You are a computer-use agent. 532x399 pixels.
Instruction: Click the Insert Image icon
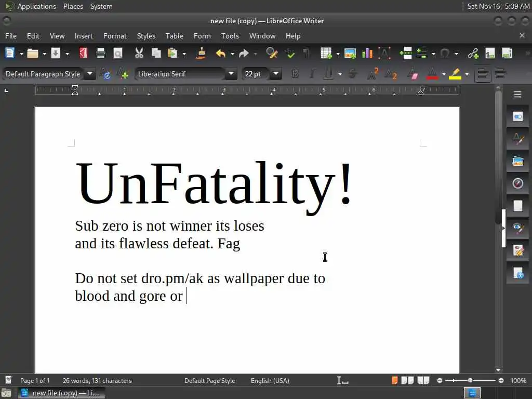[x=350, y=54]
